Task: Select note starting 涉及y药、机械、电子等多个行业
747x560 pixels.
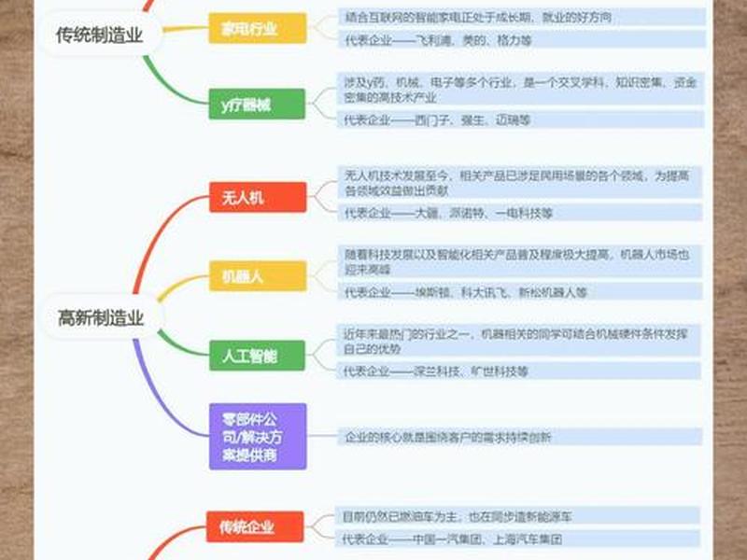Action: click(x=521, y=90)
